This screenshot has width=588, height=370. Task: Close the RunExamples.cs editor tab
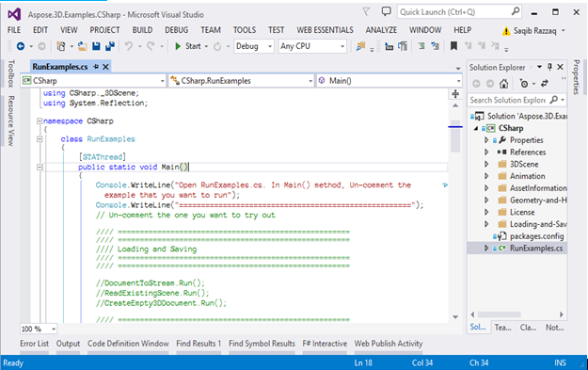click(105, 67)
